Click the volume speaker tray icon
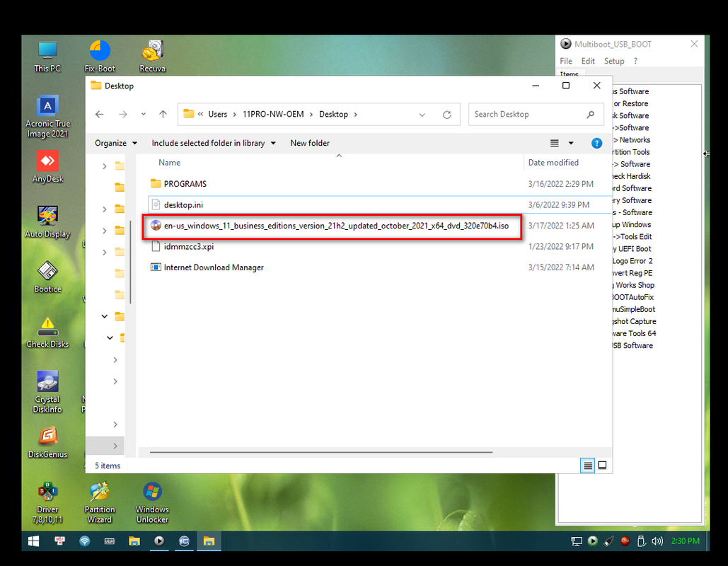This screenshot has width=728, height=566. pyautogui.click(x=657, y=541)
